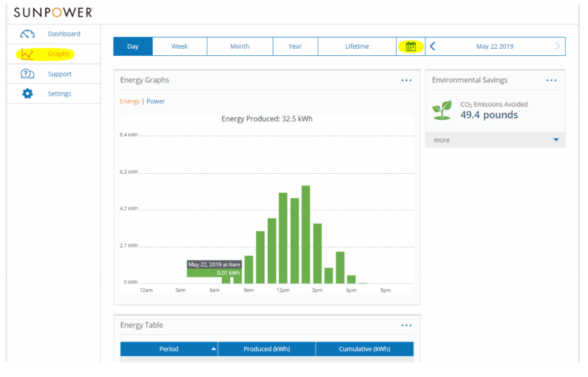Image resolution: width=588 pixels, height=377 pixels.
Task: Select the Lifetime tab
Action: (356, 47)
